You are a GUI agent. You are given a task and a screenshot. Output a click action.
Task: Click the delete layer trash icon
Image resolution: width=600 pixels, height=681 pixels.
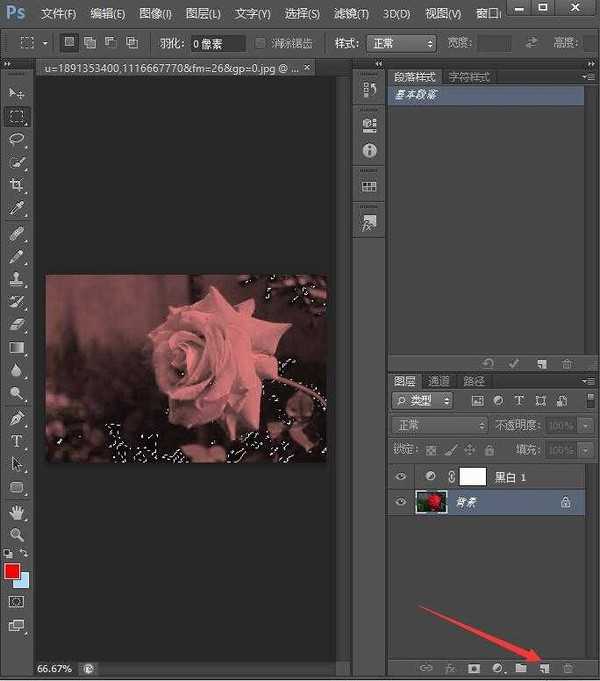click(x=568, y=667)
